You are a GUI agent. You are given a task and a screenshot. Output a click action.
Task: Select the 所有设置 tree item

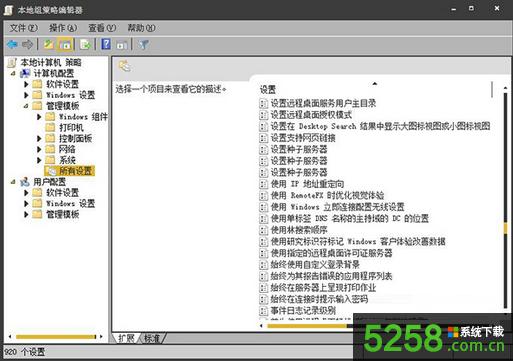click(75, 171)
